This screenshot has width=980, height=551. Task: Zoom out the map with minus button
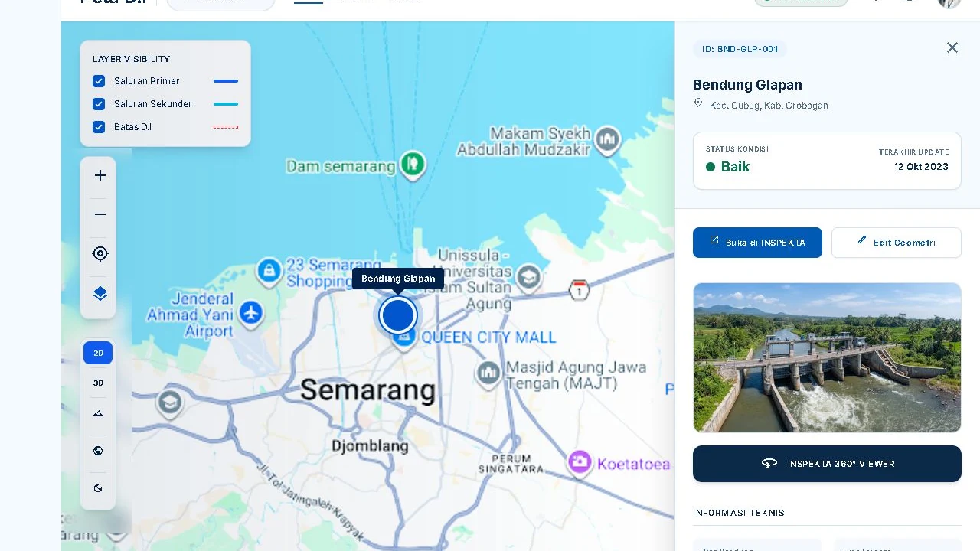pos(100,214)
